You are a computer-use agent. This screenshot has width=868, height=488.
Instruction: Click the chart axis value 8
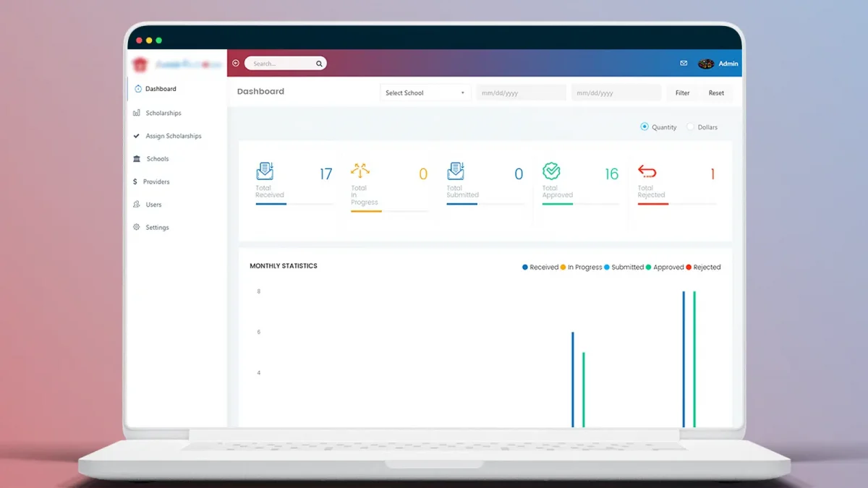point(259,291)
